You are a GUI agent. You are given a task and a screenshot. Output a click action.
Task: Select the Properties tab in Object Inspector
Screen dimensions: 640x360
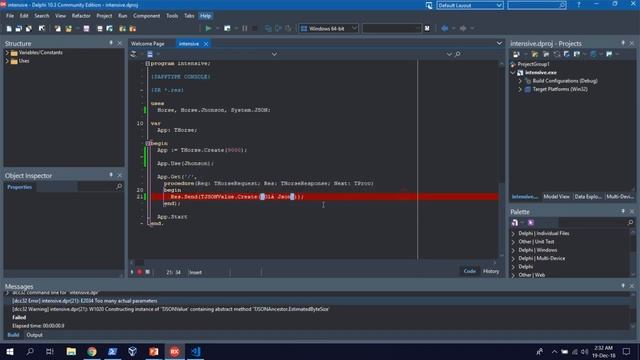pos(19,187)
